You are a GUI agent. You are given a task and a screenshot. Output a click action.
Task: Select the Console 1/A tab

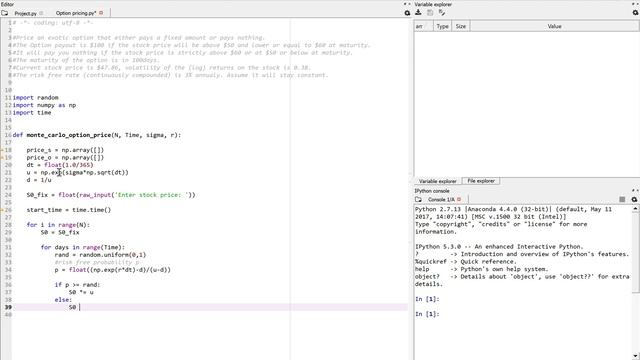441,200
